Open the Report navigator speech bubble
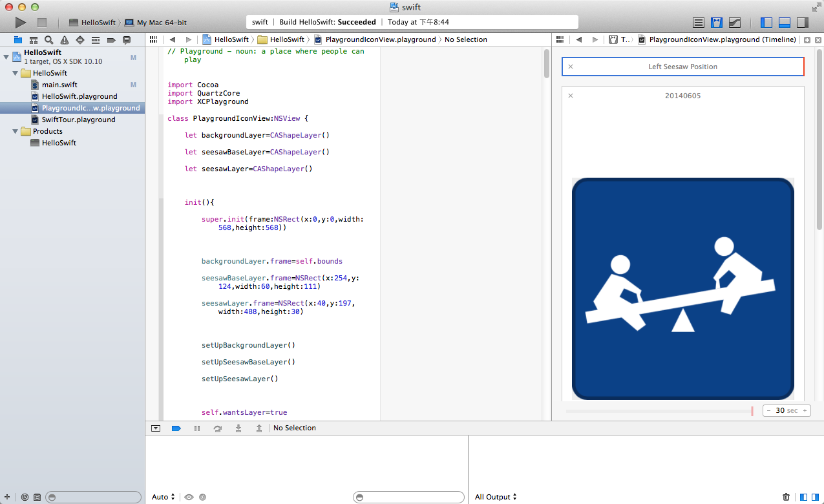 coord(127,39)
